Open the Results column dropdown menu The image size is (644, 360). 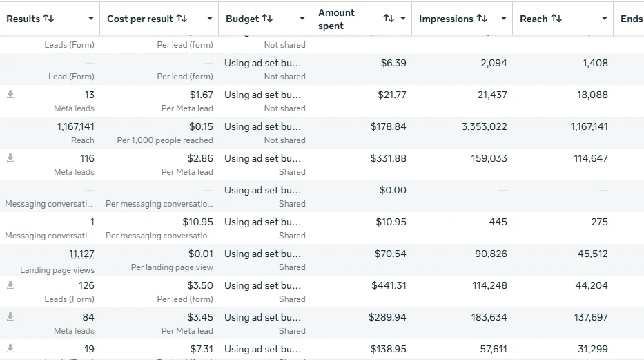pos(91,19)
